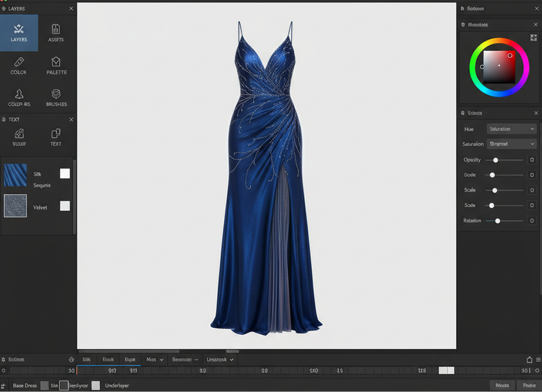
Task: Select the Silk fabric thumbnail
Action: point(16,175)
